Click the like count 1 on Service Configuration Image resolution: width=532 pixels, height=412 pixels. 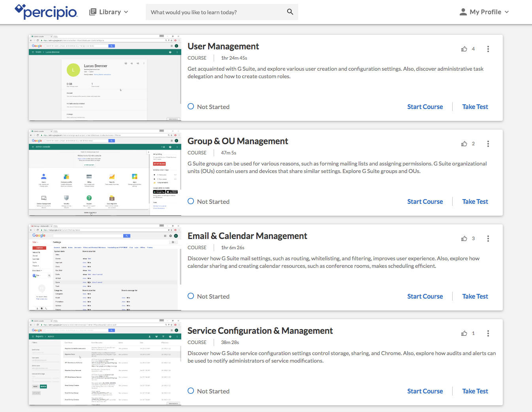click(x=473, y=333)
